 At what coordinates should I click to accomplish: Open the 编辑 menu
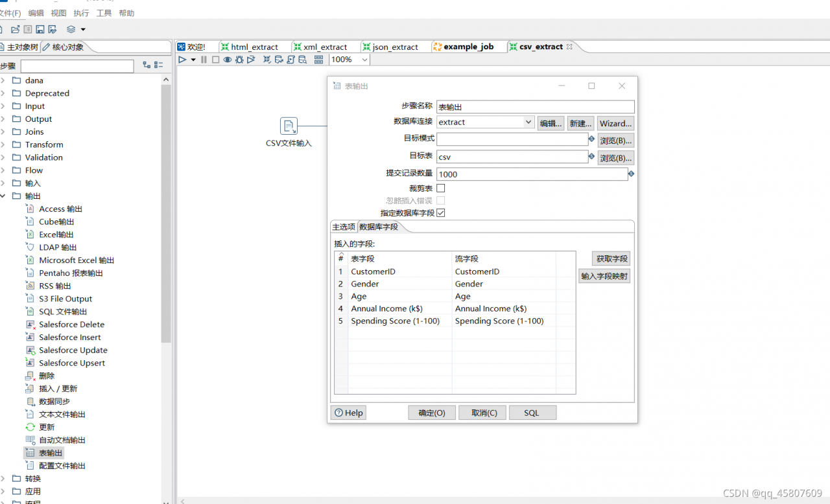(36, 13)
